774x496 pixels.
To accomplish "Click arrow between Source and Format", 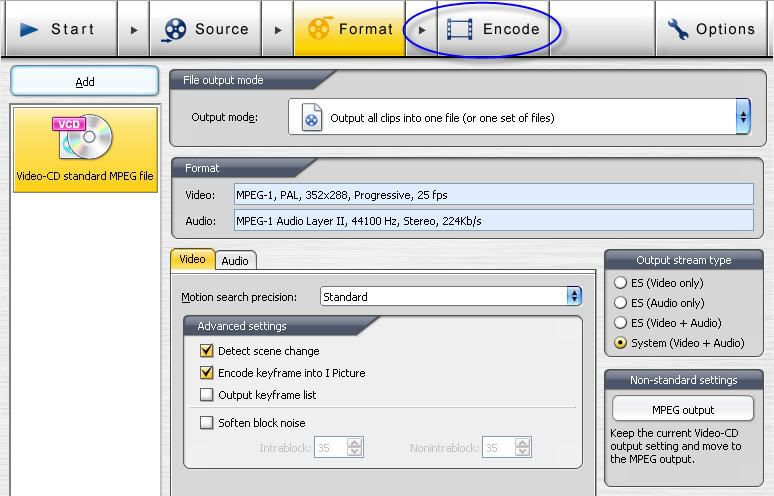I will pos(278,30).
